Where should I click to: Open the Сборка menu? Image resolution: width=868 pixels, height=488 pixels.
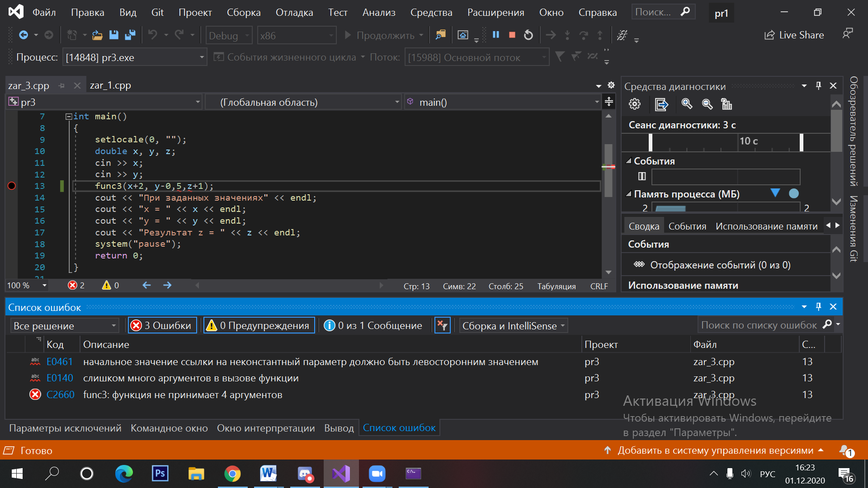click(244, 12)
